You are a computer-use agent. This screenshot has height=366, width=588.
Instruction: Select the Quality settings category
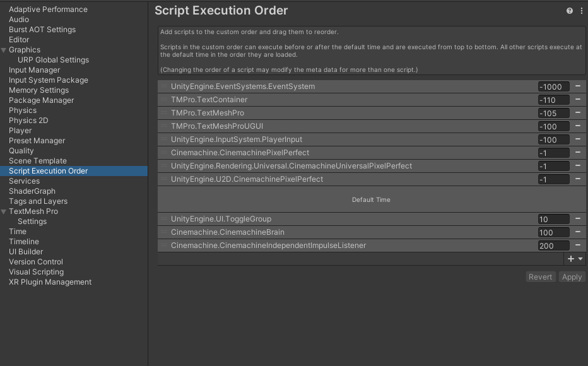tap(21, 151)
